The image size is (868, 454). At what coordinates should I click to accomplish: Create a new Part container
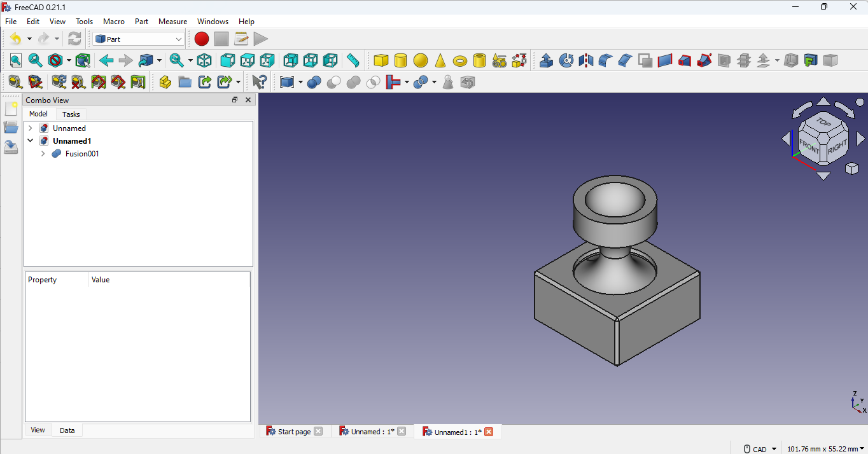[165, 82]
